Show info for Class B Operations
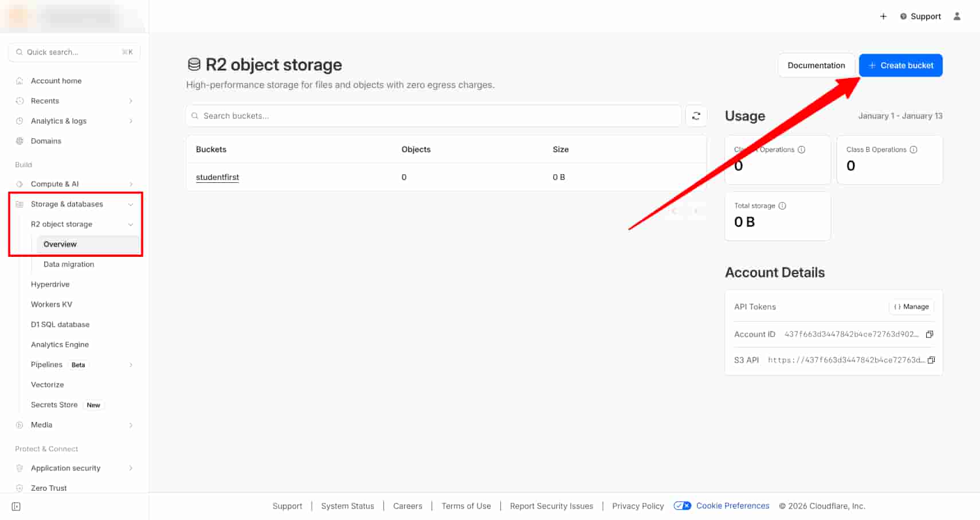Screen dimensions: 980x520 [914, 150]
